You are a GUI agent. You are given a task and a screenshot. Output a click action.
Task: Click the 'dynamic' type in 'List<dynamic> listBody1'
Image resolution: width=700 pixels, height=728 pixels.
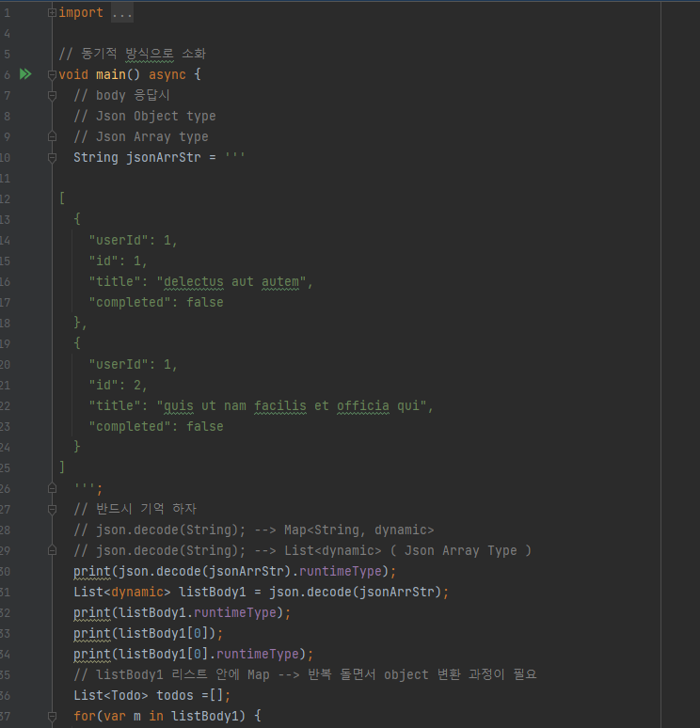(137, 592)
